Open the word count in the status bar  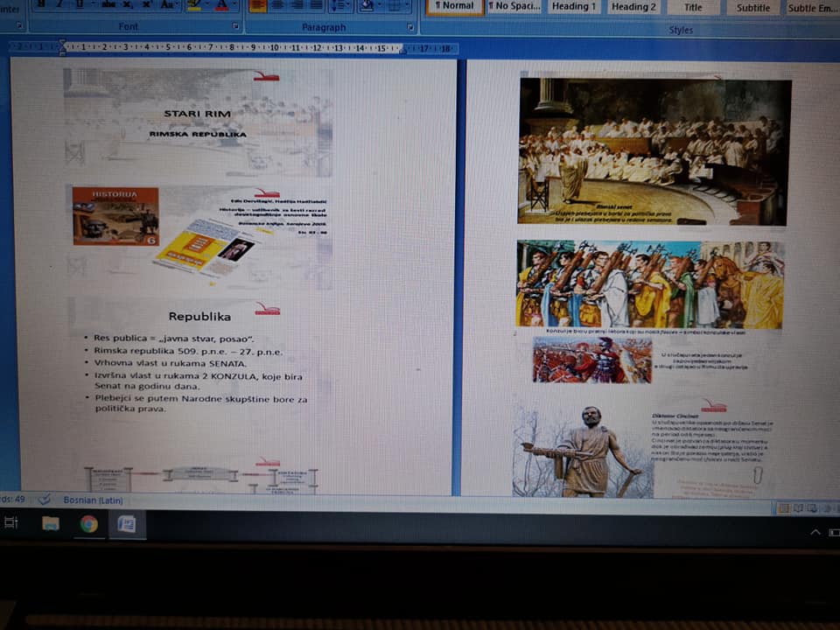click(x=13, y=500)
